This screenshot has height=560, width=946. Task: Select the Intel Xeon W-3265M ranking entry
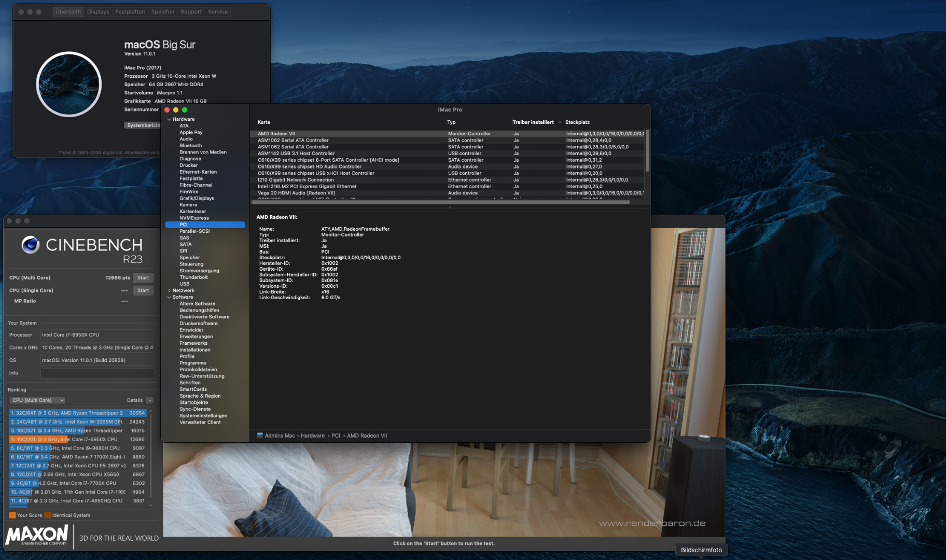78,422
